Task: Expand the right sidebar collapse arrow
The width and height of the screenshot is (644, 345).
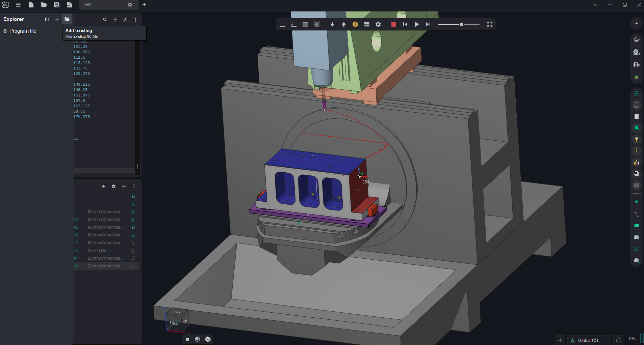Action: pos(637,23)
